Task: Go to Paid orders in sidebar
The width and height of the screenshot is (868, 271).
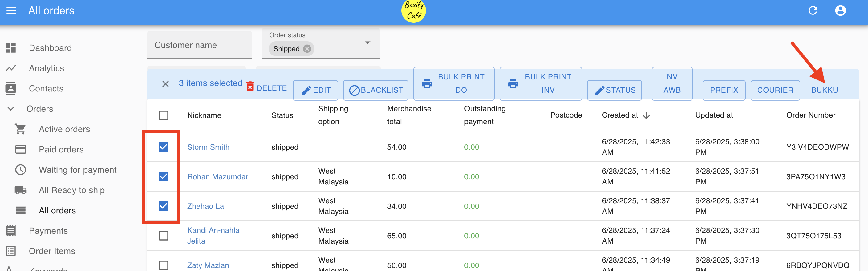Action: click(x=61, y=150)
